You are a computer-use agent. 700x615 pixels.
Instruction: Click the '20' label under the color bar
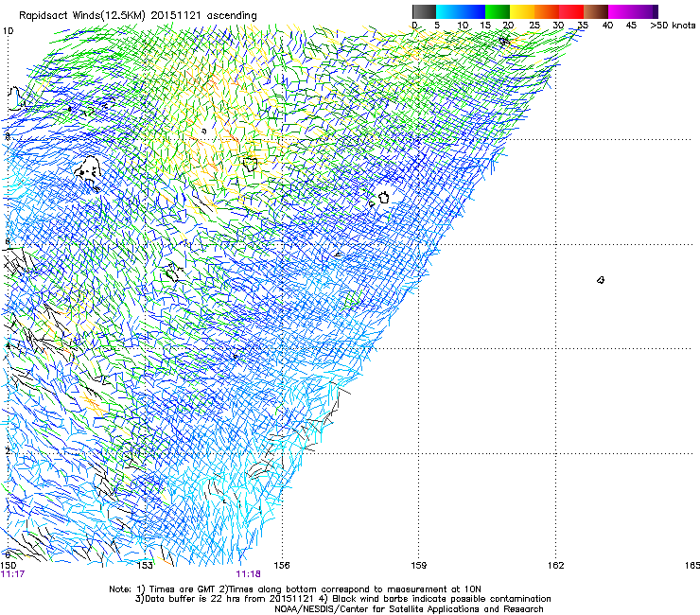[x=509, y=26]
